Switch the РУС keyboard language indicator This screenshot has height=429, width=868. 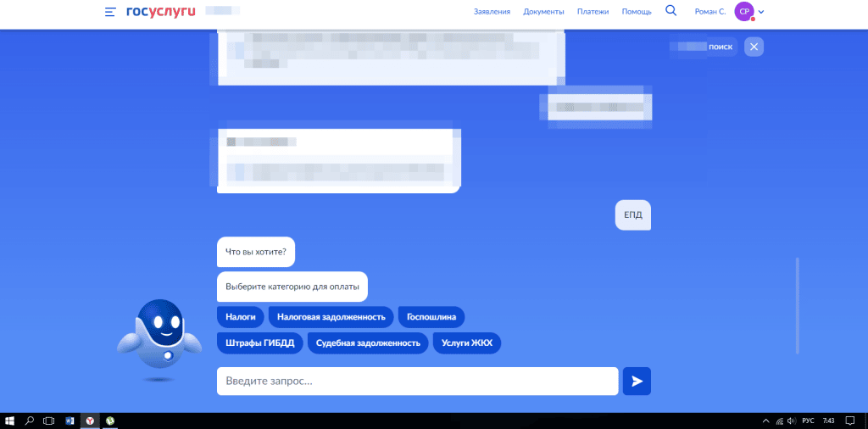808,421
